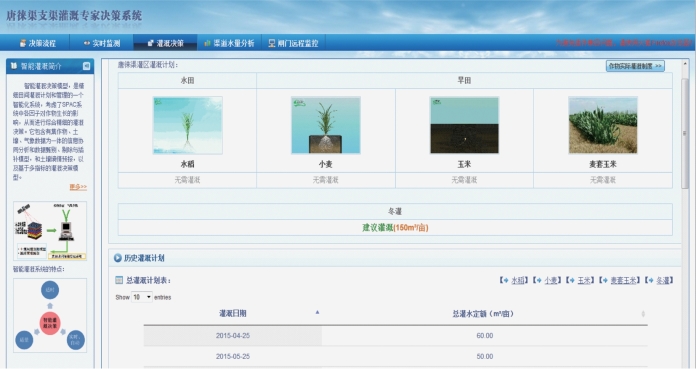Screen dimensions: 696x369
Task: Go to the 闸门远程监控 tab
Action: 293,43
